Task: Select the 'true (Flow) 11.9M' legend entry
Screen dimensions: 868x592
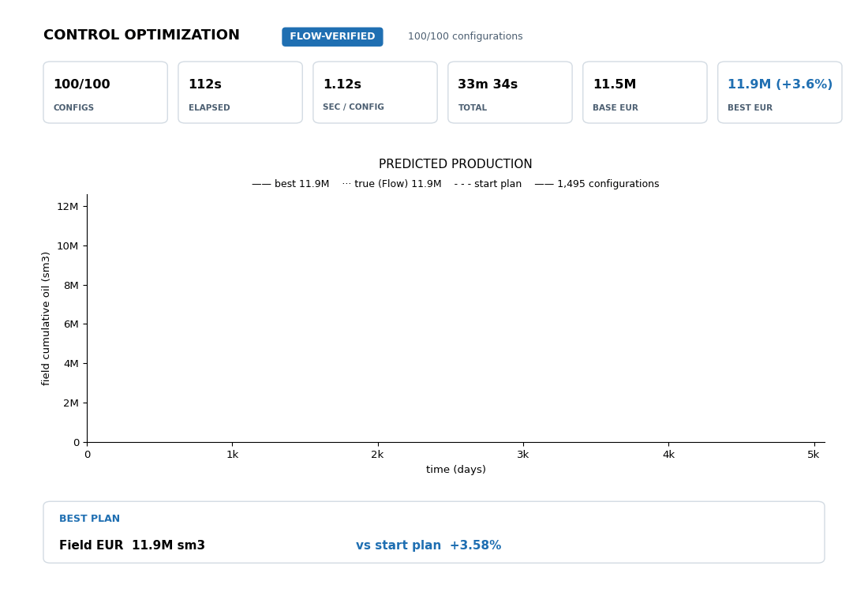Action: click(x=392, y=184)
